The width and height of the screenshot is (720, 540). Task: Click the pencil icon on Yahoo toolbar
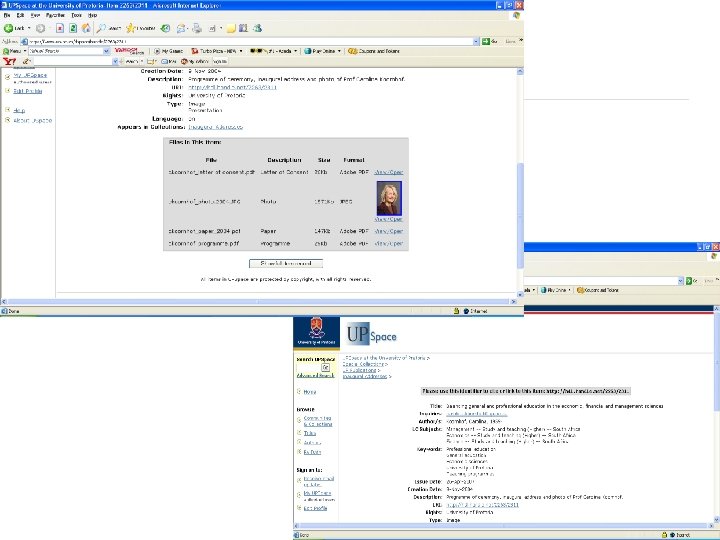pyautogui.click(x=26, y=61)
